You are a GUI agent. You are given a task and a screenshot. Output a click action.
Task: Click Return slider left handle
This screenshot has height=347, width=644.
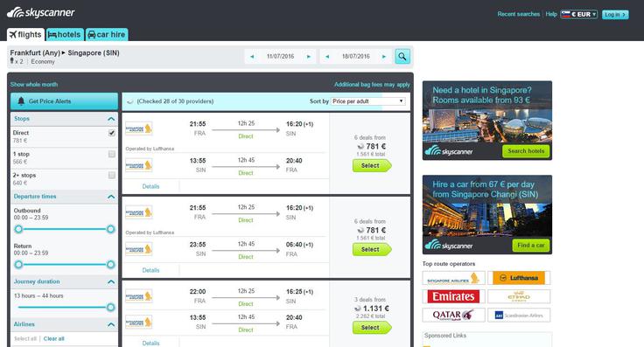(18, 265)
